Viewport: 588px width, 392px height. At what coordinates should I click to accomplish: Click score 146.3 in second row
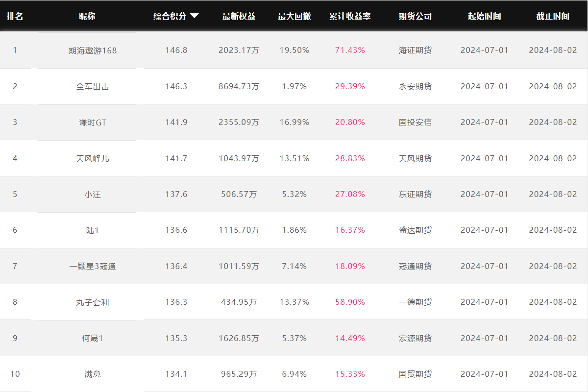(x=176, y=86)
